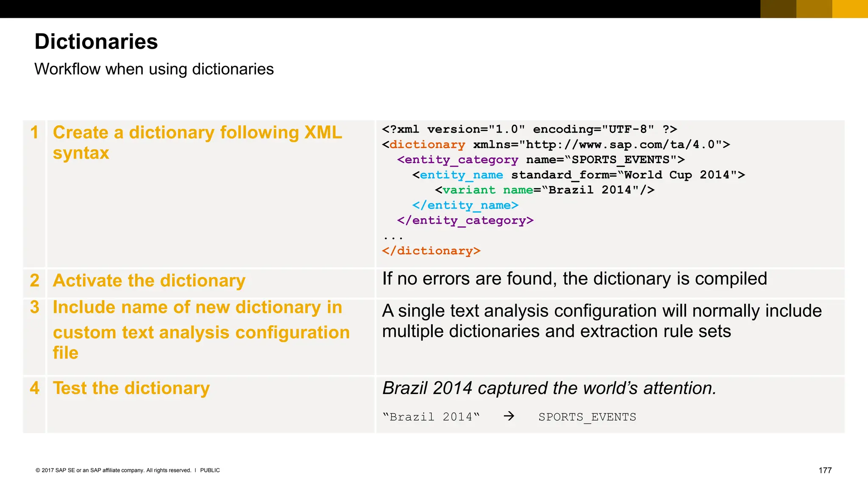
Task: Click the closing </entity_name> tag
Action: (465, 205)
